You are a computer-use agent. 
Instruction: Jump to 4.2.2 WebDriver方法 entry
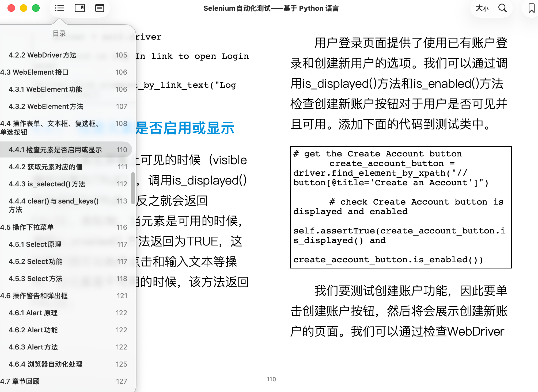coord(43,55)
